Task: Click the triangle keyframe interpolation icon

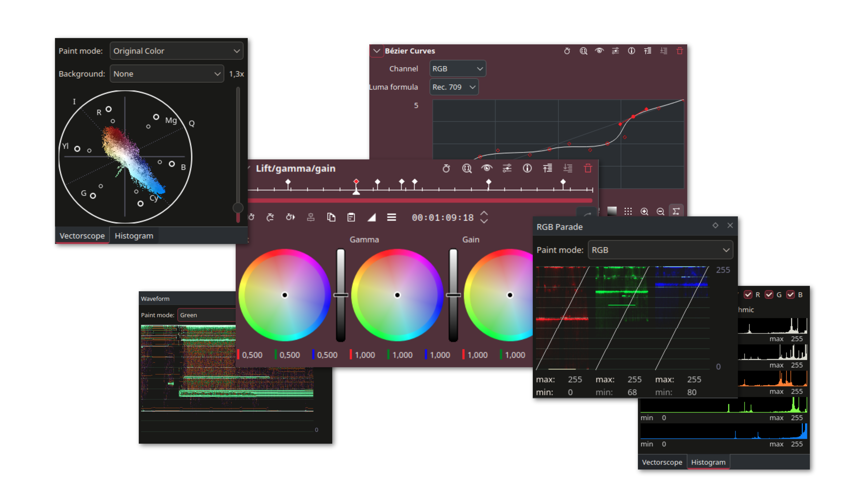Action: [x=371, y=218]
